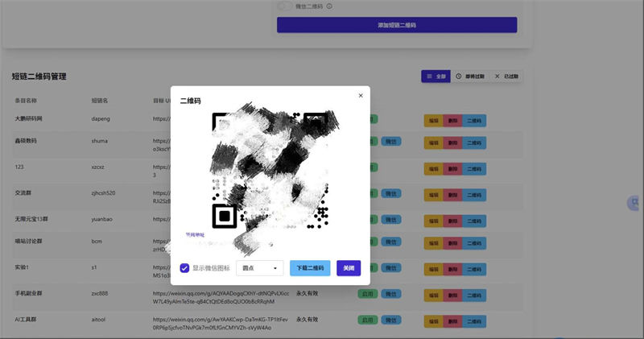Click the 大鹏研码网 entry name
The height and width of the screenshot is (339, 644).
coord(28,118)
